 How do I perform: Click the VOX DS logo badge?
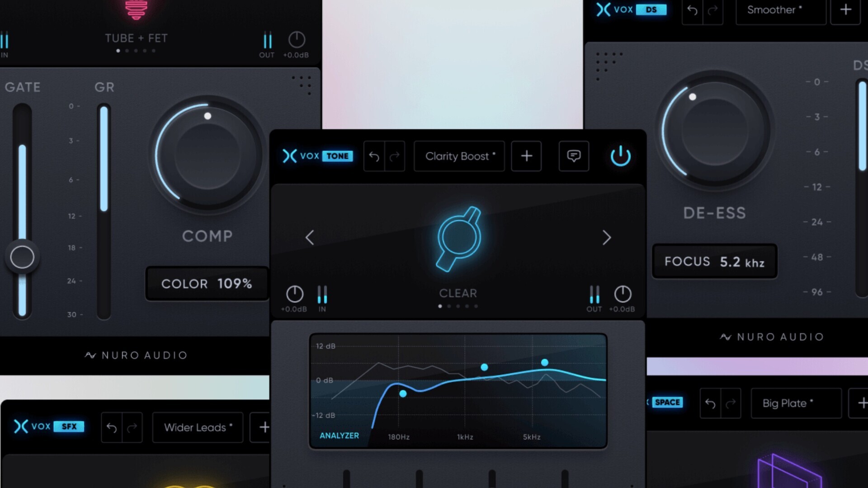[x=631, y=9]
